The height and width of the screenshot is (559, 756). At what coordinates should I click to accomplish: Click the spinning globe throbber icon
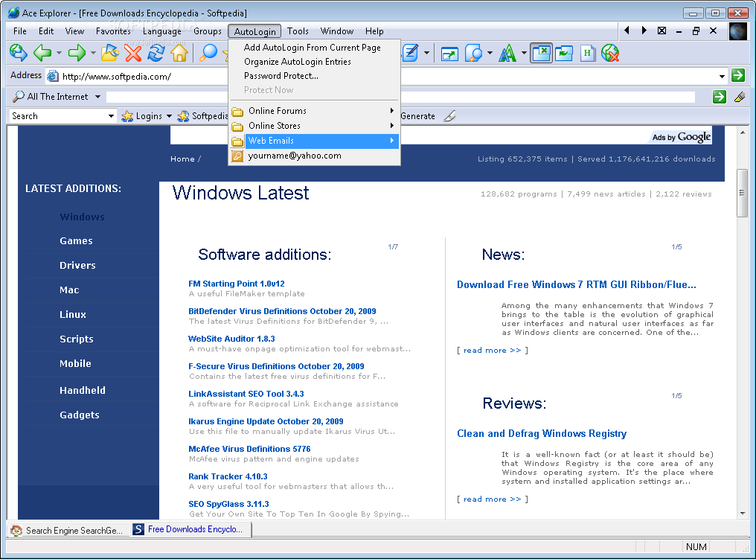[738, 31]
